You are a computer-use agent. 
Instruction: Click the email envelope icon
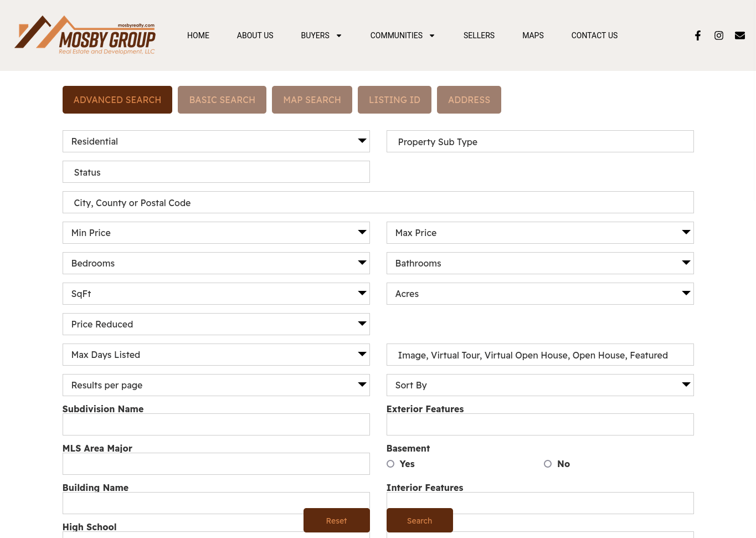740,35
